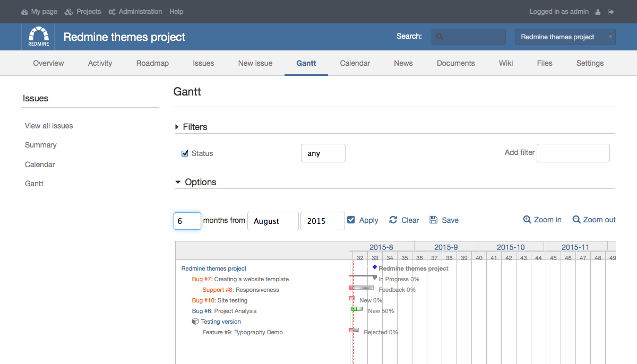Open the Calendar tab in main menu
Screen dimensions: 637x364
click(355, 63)
